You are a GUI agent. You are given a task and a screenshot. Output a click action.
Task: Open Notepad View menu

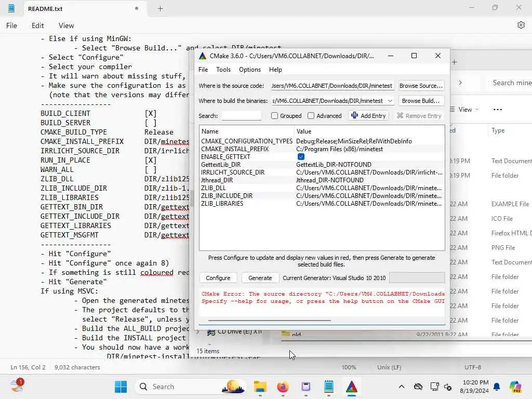[x=66, y=25]
